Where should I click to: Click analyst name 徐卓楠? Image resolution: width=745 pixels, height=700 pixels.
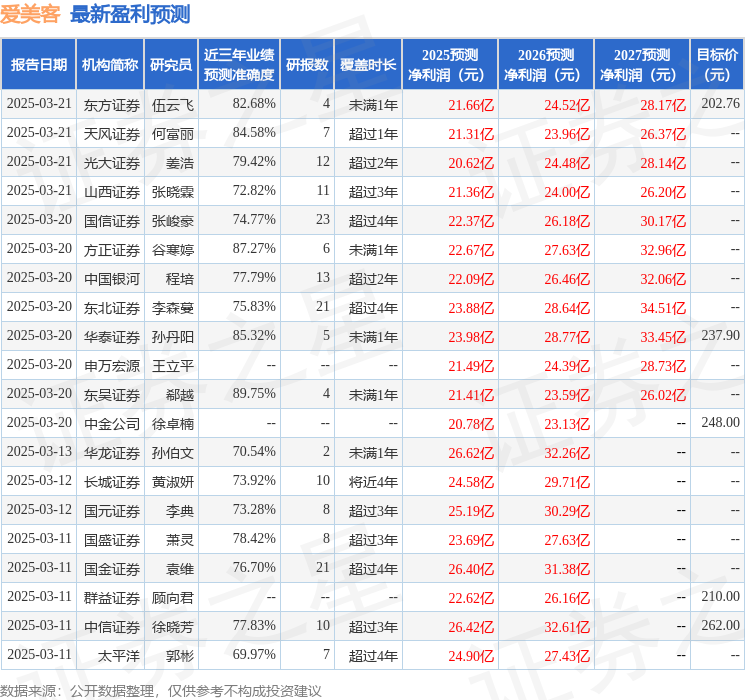tap(173, 423)
